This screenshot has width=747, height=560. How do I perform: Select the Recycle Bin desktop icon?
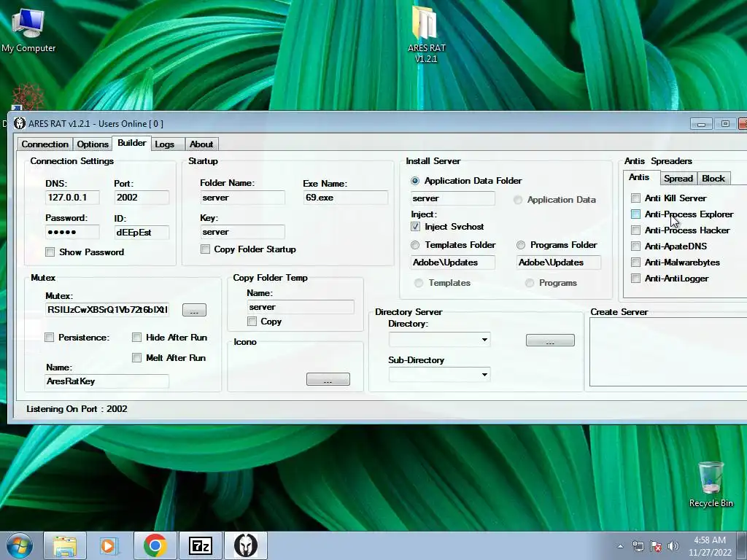click(711, 484)
